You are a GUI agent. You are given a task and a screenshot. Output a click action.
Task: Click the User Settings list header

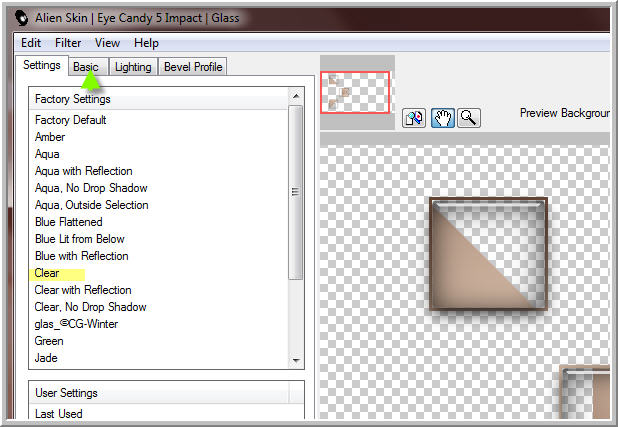pos(159,393)
